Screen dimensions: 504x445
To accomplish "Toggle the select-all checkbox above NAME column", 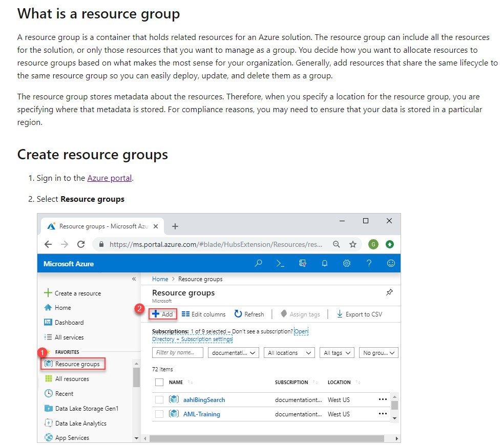I will [159, 382].
